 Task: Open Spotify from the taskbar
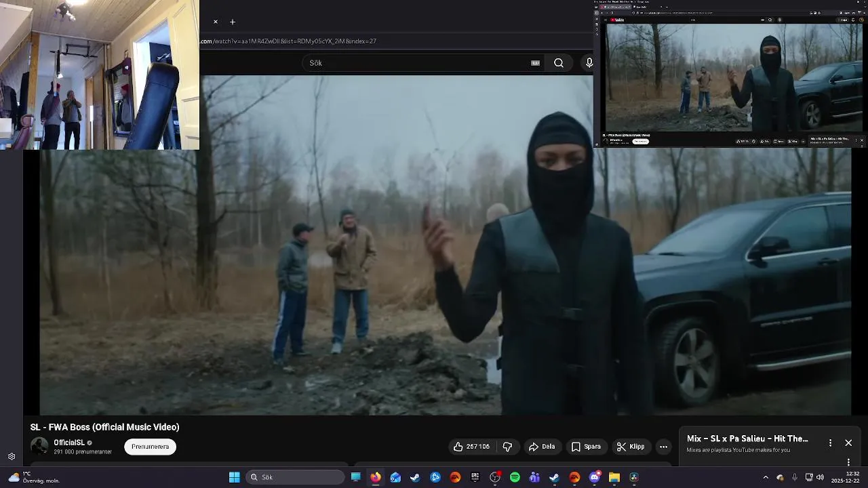click(x=515, y=477)
